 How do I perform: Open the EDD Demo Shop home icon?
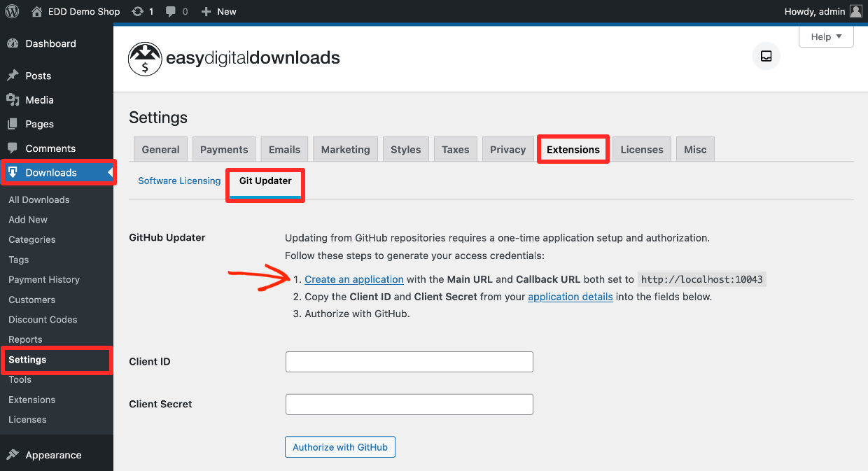(37, 11)
